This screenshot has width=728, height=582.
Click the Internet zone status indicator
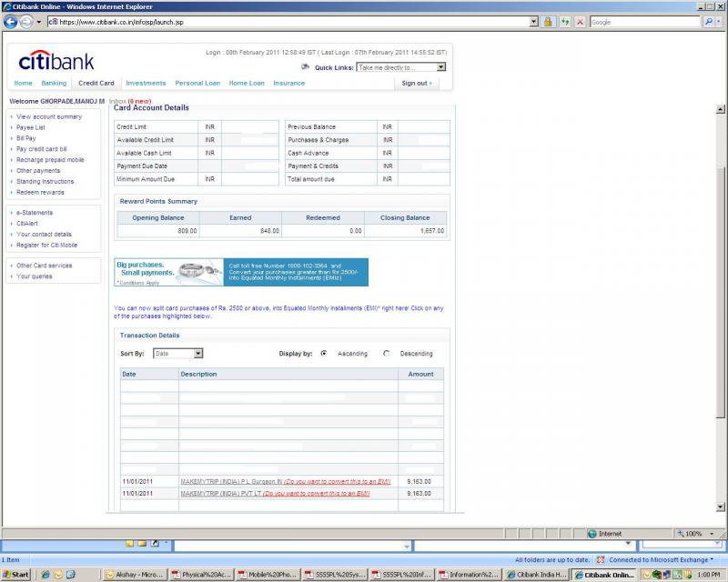604,534
